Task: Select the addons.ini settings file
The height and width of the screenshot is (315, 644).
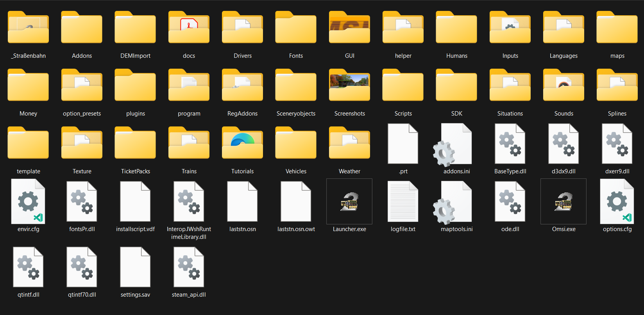Action: pos(456,144)
